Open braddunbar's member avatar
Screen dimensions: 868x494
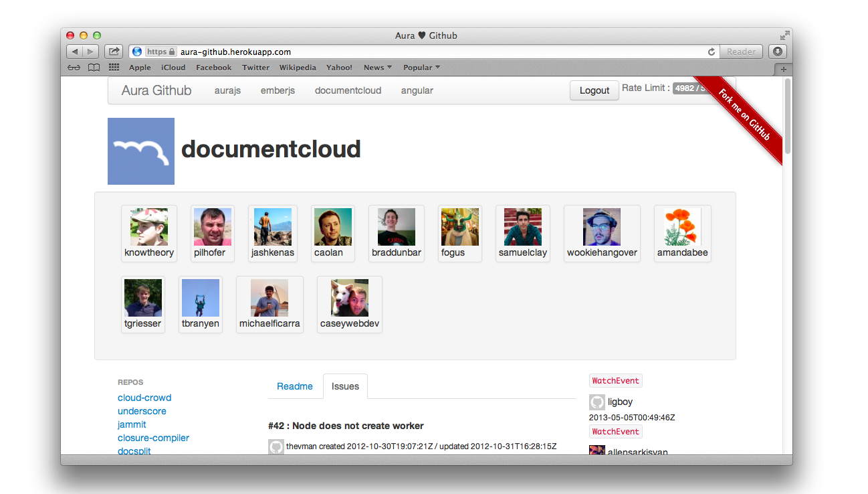pos(397,227)
